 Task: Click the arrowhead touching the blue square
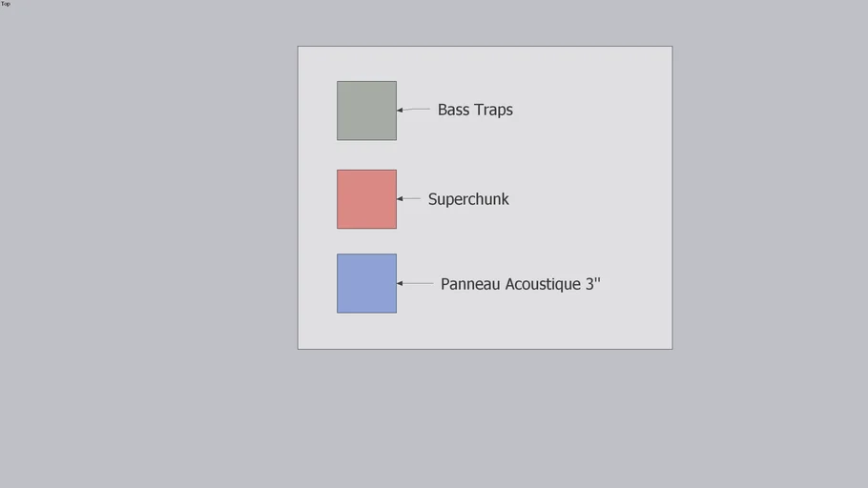[400, 283]
